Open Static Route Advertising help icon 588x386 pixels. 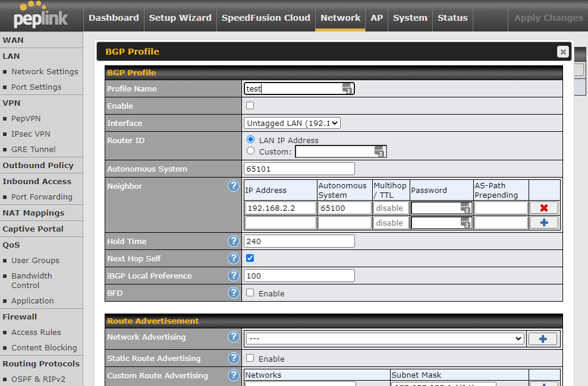point(233,358)
